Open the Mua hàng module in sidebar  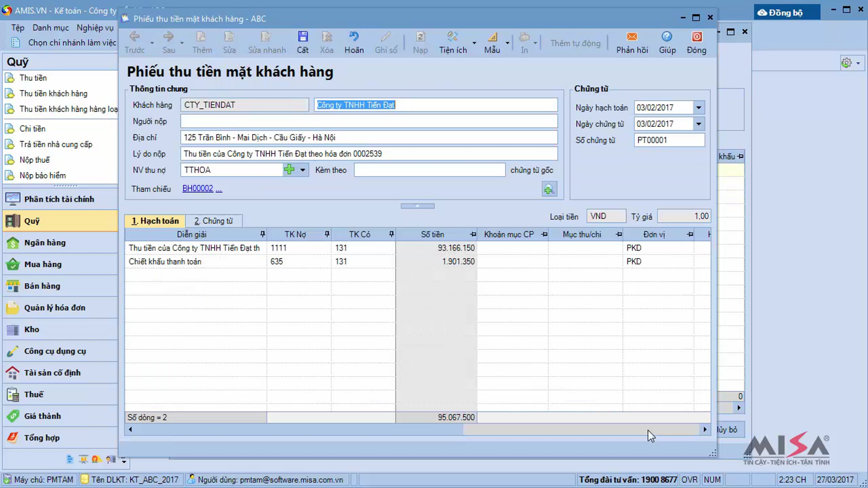point(60,264)
